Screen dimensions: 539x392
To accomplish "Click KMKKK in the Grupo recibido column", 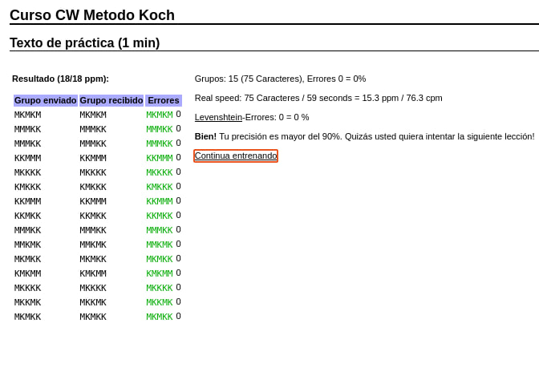I will point(93,187).
